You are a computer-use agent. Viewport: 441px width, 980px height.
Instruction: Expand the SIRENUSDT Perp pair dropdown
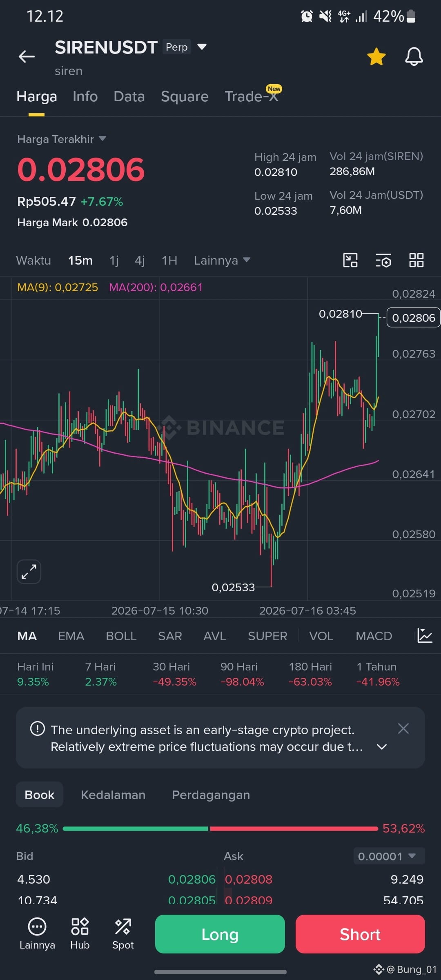[202, 47]
